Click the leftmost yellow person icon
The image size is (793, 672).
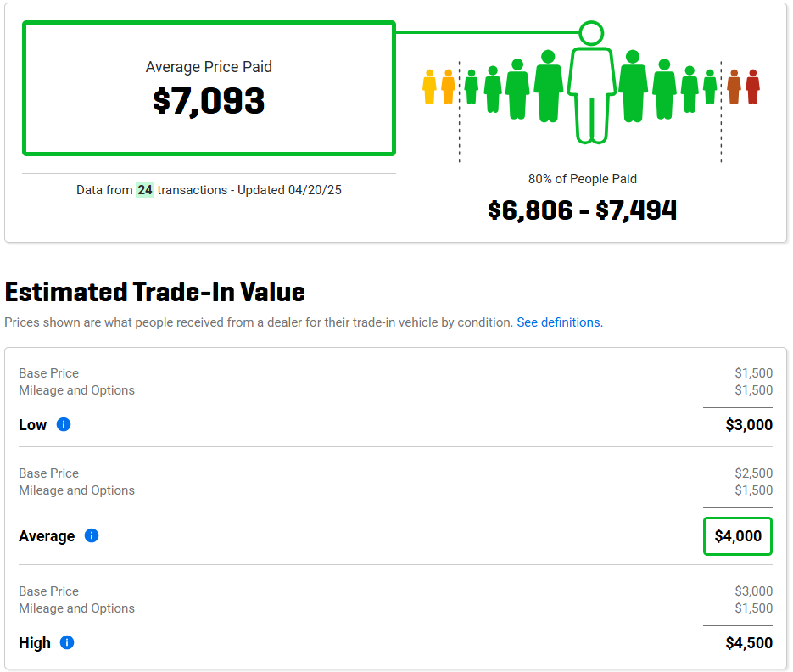click(x=429, y=87)
